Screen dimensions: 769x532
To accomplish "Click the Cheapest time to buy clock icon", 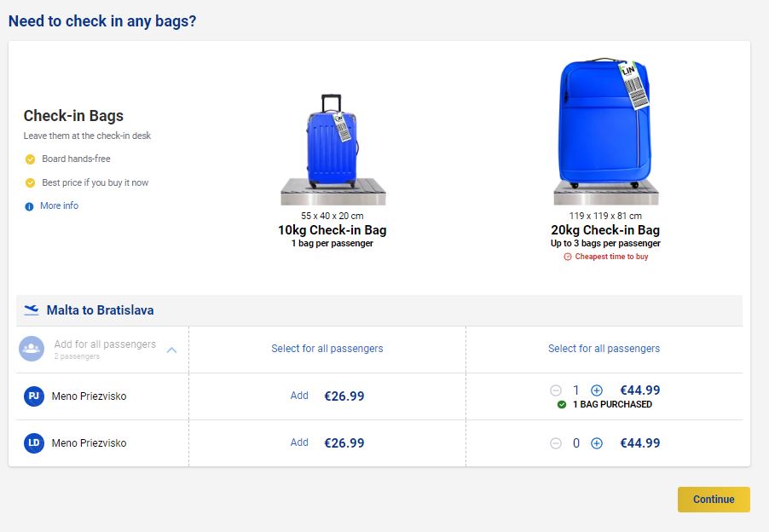I will (568, 257).
